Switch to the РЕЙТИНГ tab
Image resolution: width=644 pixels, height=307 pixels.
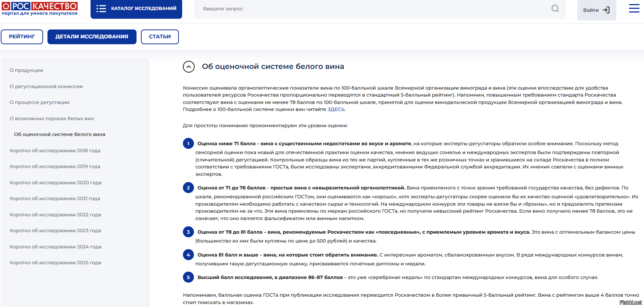pos(22,37)
